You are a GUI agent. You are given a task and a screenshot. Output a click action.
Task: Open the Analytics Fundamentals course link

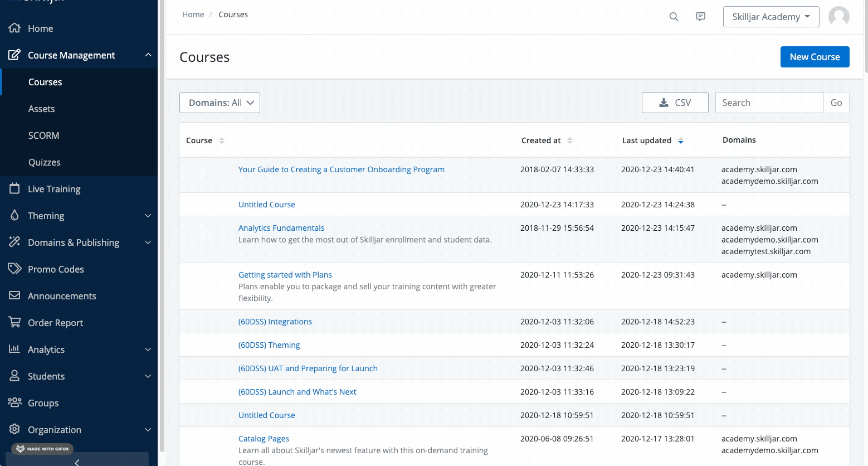pos(281,228)
